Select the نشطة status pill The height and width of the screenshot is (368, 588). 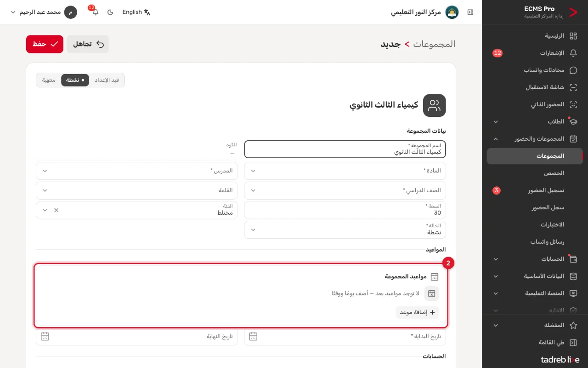tap(75, 80)
